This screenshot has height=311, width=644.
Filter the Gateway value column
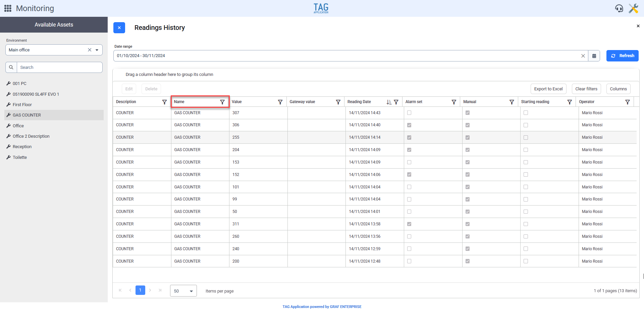(338, 102)
